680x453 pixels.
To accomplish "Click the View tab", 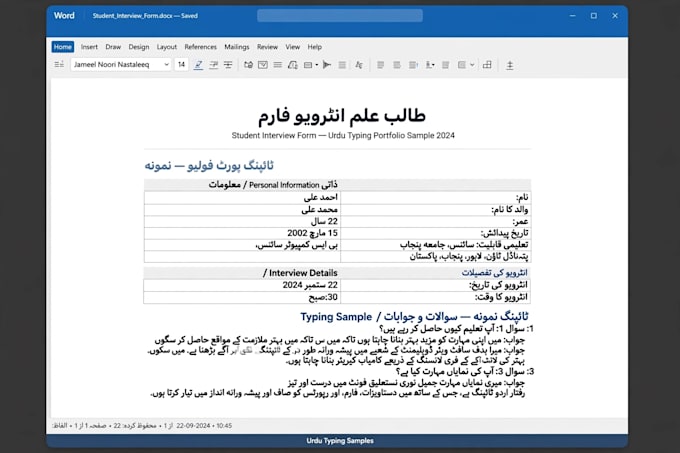I will [x=293, y=47].
